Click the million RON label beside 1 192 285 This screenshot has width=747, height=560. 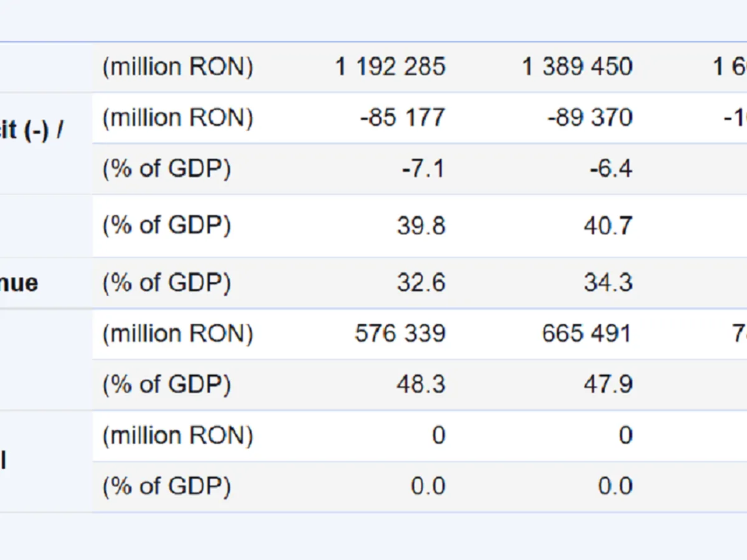click(178, 67)
